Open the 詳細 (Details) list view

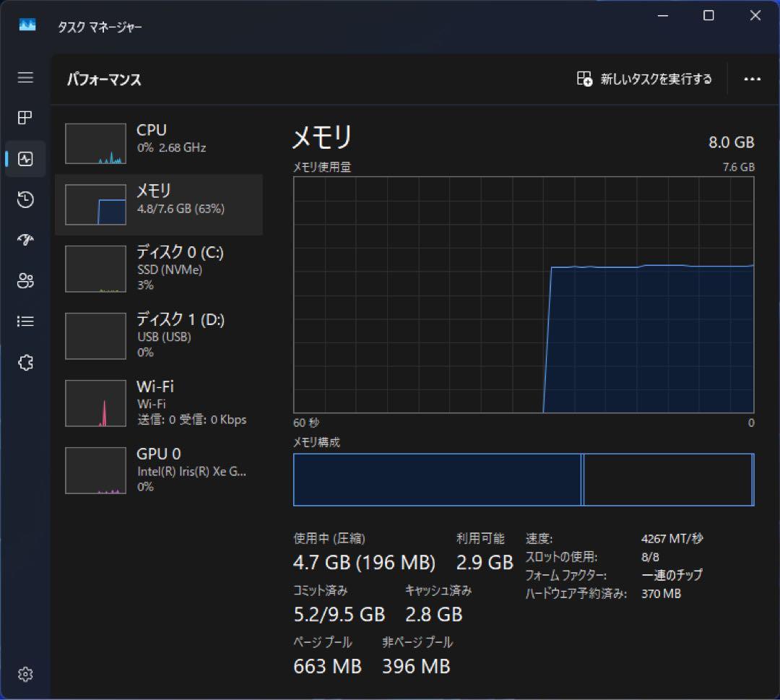[x=25, y=321]
